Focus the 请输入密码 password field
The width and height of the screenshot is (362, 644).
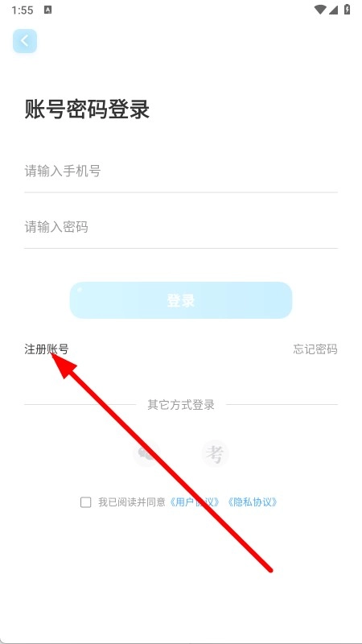pos(181,227)
